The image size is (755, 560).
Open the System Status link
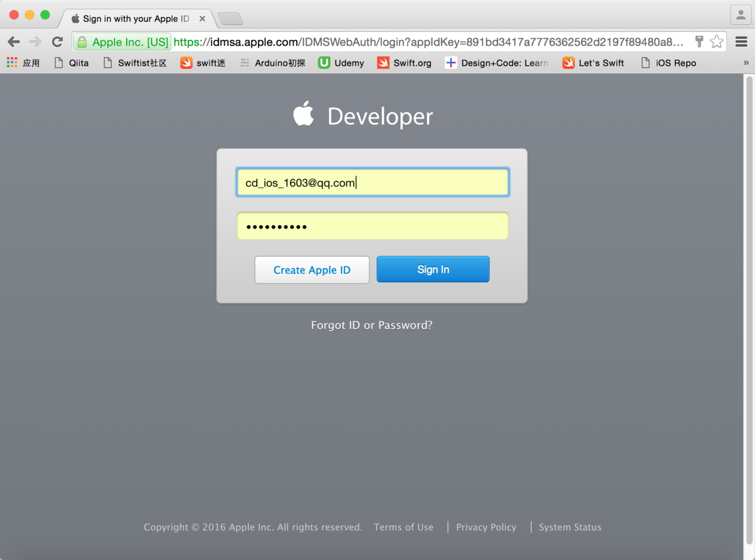pos(570,527)
